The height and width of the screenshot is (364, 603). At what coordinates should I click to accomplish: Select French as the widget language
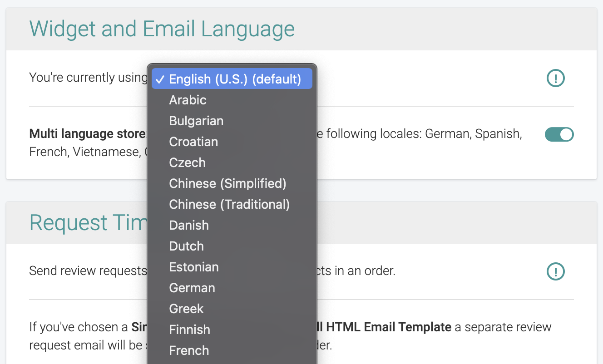tap(189, 350)
